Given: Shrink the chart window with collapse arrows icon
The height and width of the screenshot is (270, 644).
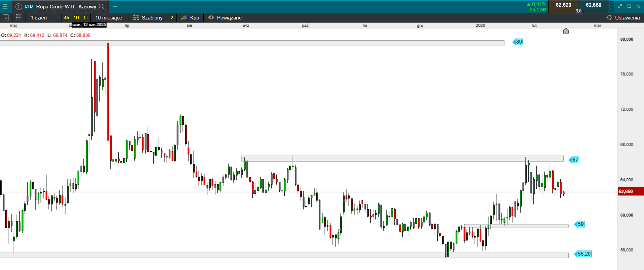Looking at the screenshot, I should click(x=620, y=6).
